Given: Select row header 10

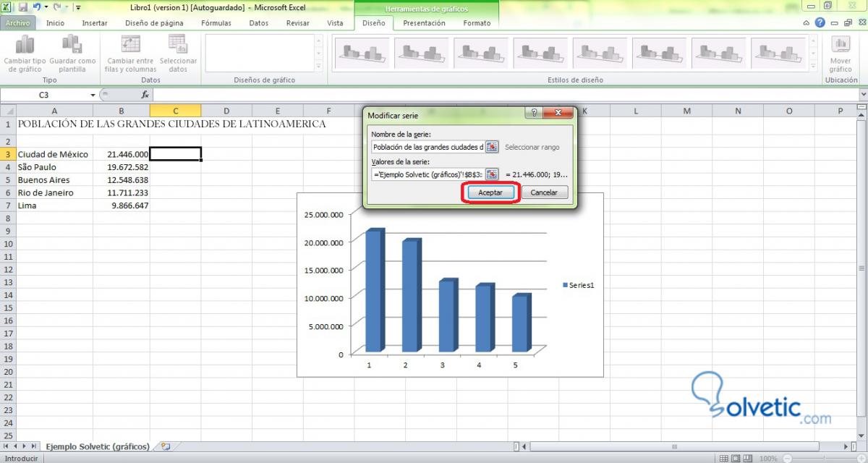Looking at the screenshot, I should click(x=8, y=244).
